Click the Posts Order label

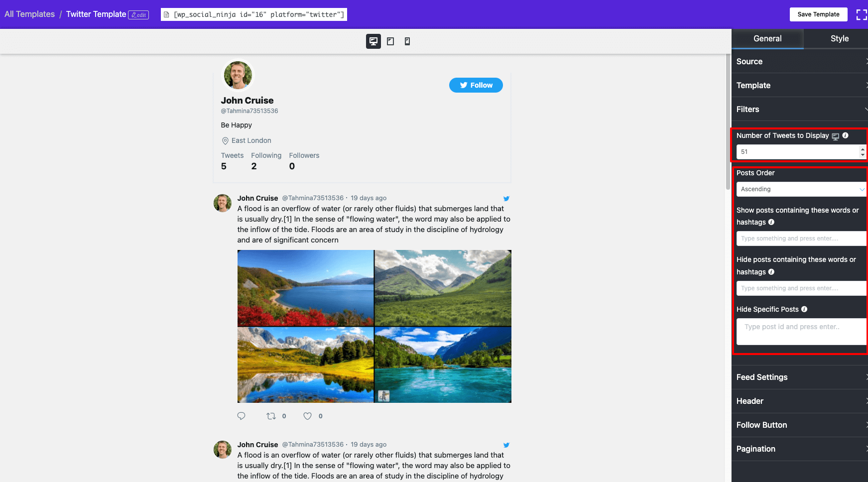coord(755,173)
